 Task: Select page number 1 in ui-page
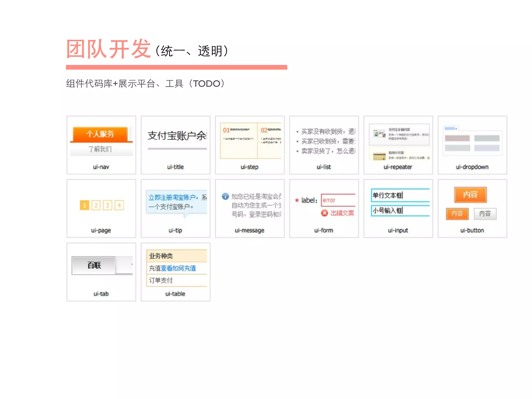pyautogui.click(x=84, y=205)
